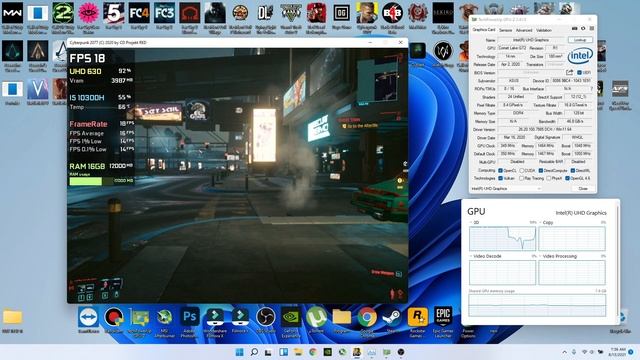
Task: Open the pink eye flower game shortcut
Action: coord(88,13)
